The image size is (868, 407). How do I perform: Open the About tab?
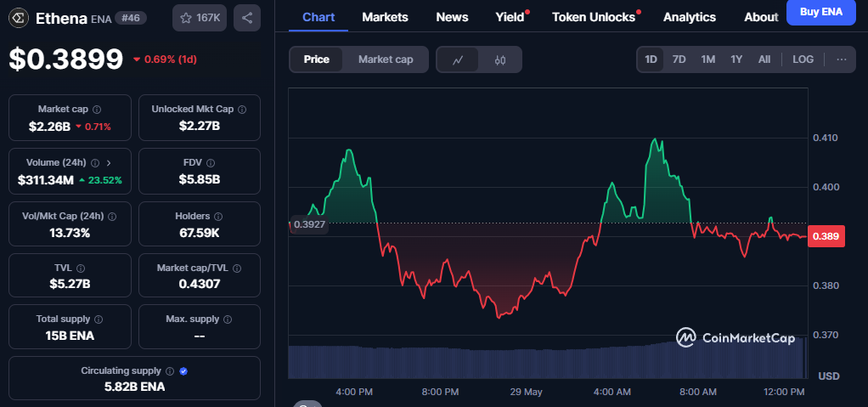(761, 17)
